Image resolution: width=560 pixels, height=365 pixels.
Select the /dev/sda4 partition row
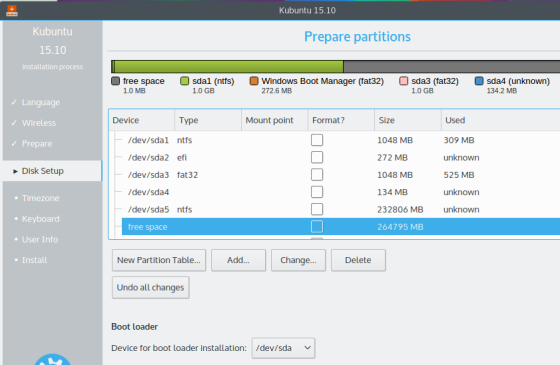click(x=341, y=192)
